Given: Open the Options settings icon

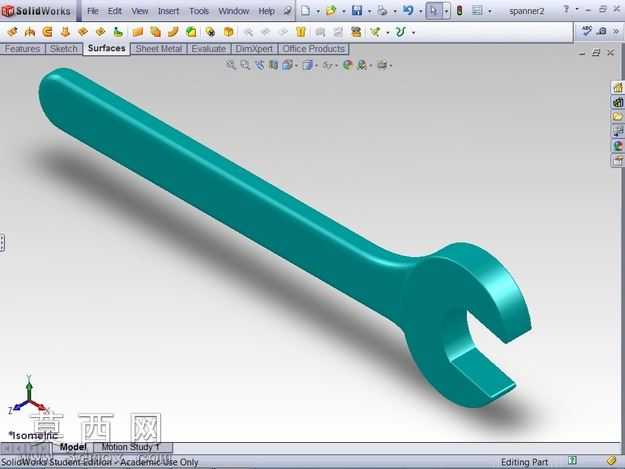Looking at the screenshot, I should (477, 11).
